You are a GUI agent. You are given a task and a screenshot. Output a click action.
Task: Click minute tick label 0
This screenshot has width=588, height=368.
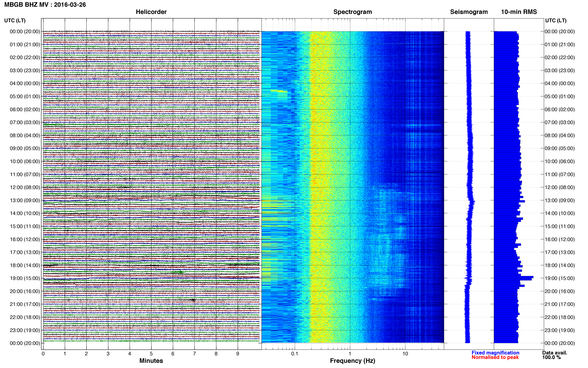click(x=43, y=354)
